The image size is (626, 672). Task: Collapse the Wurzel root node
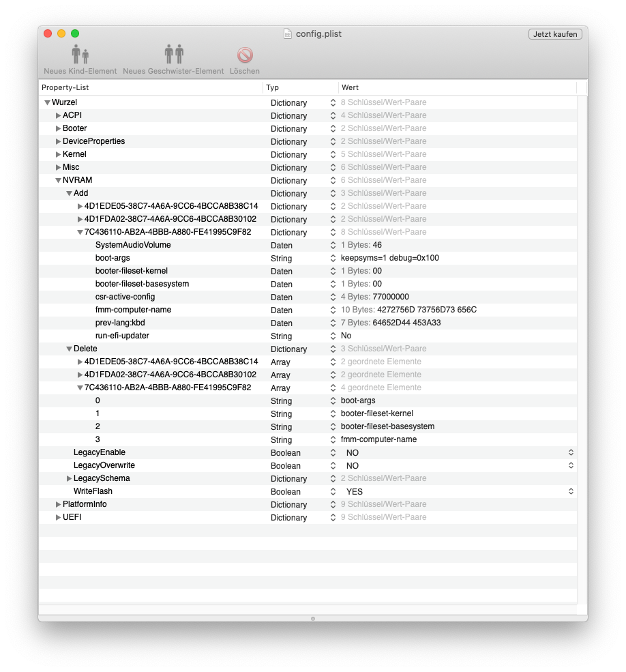tap(47, 102)
